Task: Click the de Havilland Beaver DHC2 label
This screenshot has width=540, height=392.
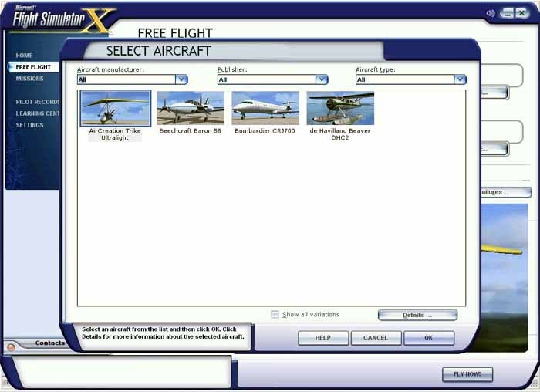Action: pyautogui.click(x=340, y=134)
